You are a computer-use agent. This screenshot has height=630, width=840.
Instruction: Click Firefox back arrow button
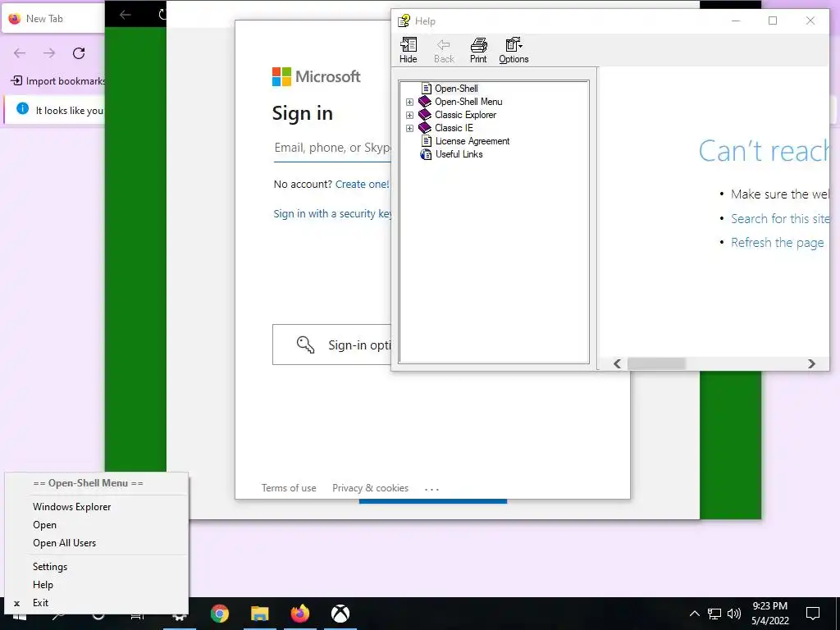coord(20,53)
